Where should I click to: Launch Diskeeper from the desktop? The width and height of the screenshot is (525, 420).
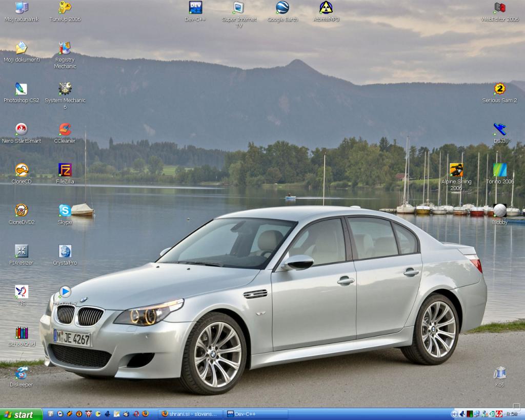pyautogui.click(x=22, y=377)
